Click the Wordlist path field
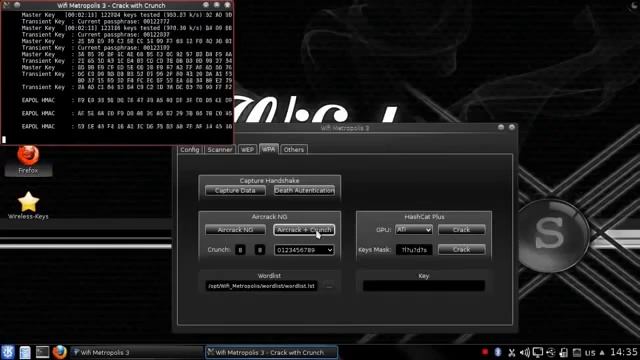The width and height of the screenshot is (640, 360). click(x=261, y=286)
